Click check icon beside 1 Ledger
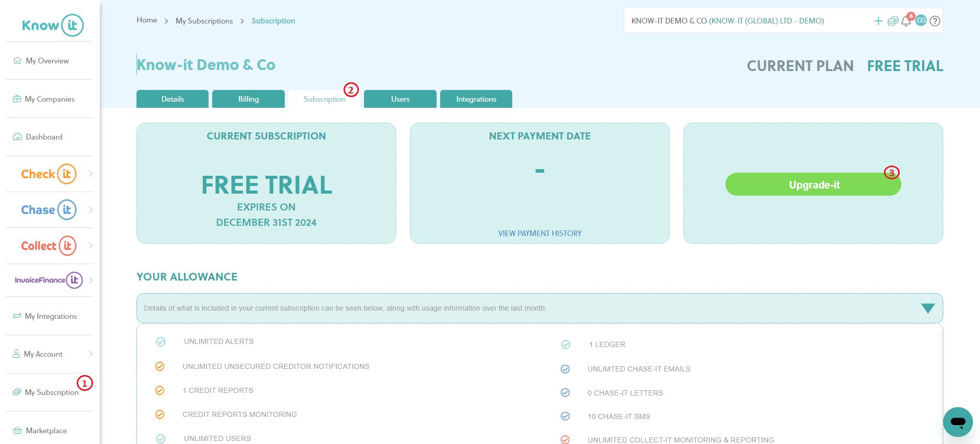 point(566,344)
